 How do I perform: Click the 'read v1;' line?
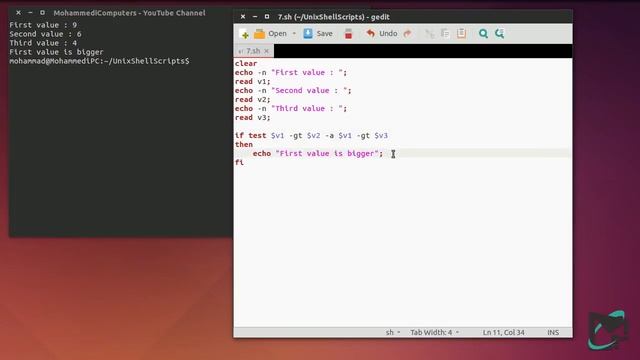tap(253, 82)
